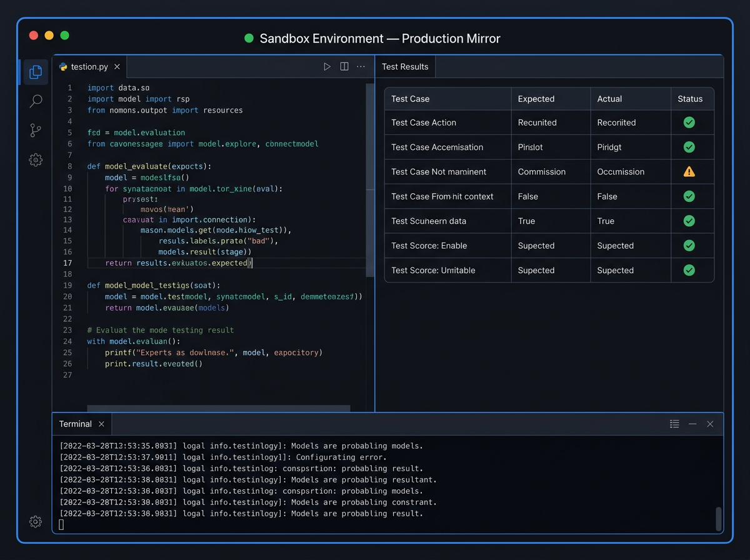Open the Explorer files icon in sidebar
Screen dimensions: 750x560
pyautogui.click(x=36, y=72)
